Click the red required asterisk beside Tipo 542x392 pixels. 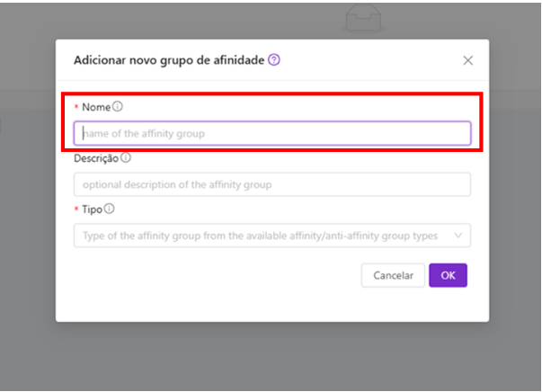point(76,209)
